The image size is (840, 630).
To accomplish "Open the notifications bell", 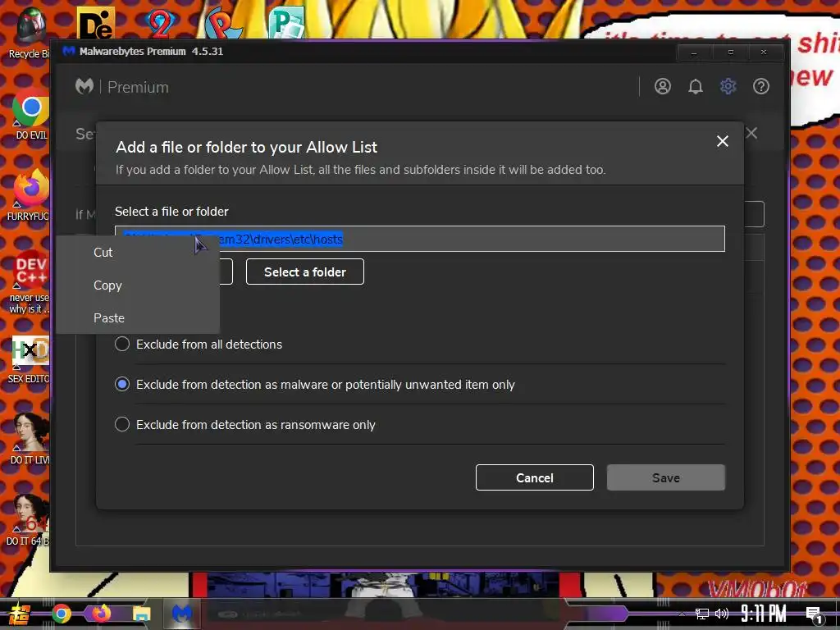I will pos(696,86).
